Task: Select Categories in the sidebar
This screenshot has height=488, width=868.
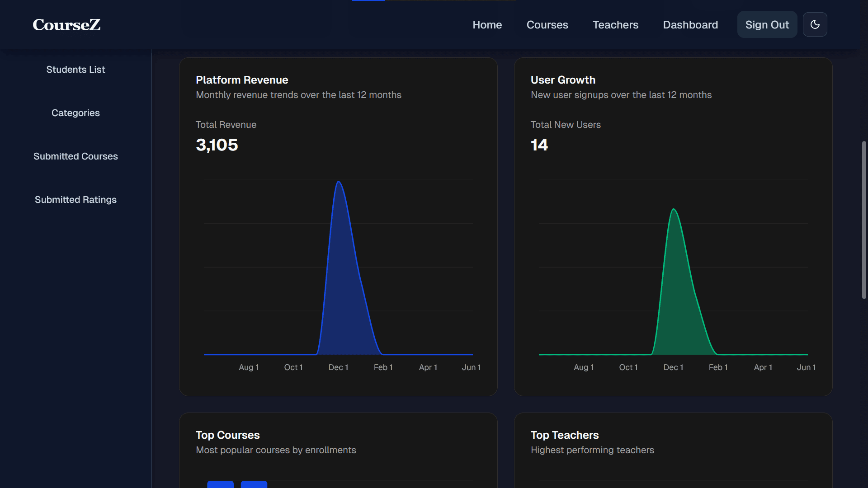Action: click(x=75, y=113)
